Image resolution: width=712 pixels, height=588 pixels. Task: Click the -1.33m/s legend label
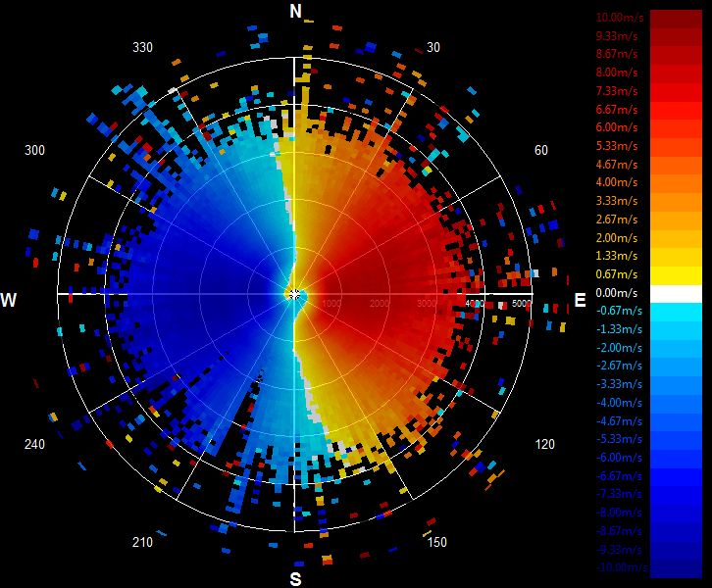pyautogui.click(x=619, y=329)
